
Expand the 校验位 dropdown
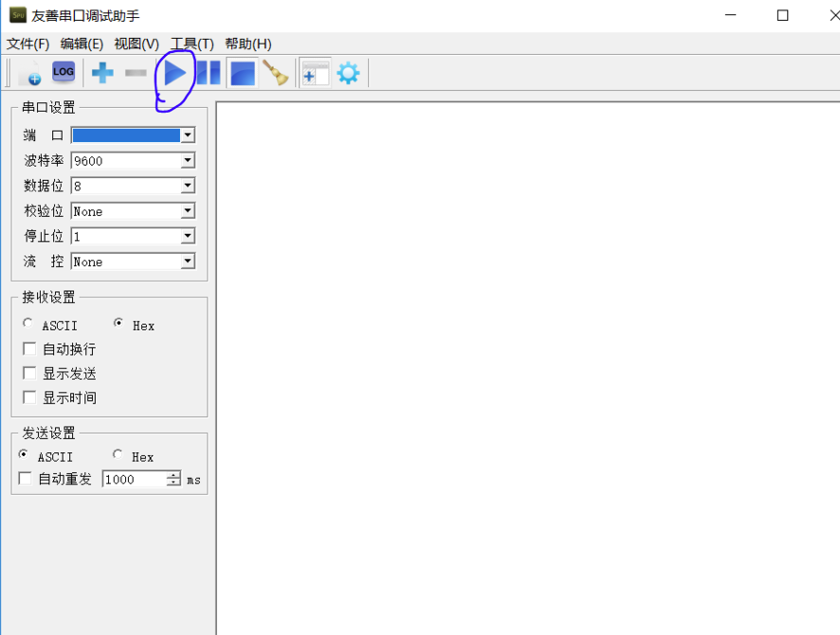point(188,211)
